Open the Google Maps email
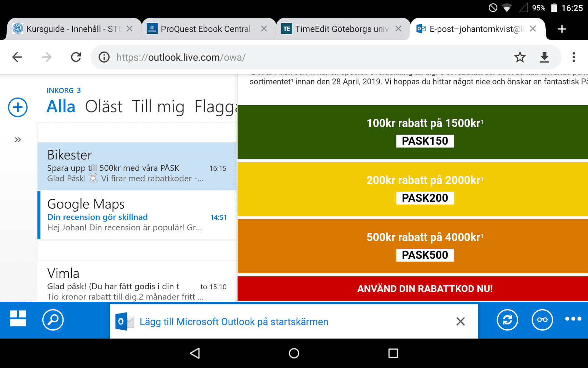The image size is (588, 368). (137, 215)
